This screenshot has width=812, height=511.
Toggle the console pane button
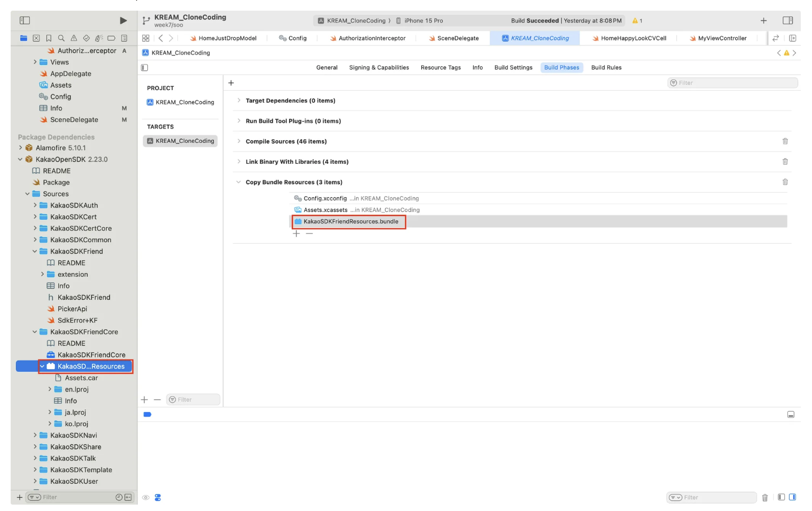click(x=792, y=497)
